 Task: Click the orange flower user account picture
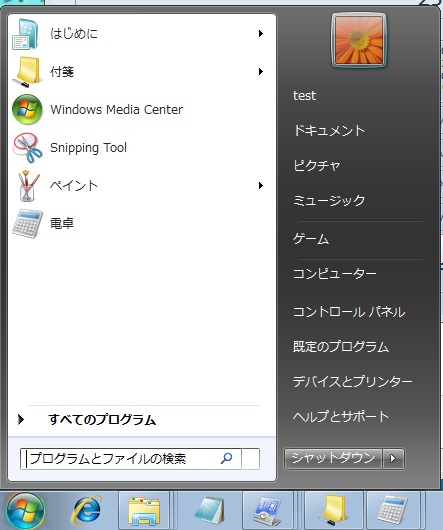tap(359, 41)
